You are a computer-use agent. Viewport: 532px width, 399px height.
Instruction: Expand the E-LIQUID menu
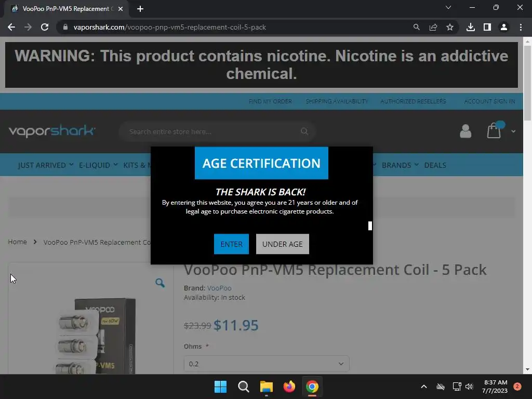[98, 165]
